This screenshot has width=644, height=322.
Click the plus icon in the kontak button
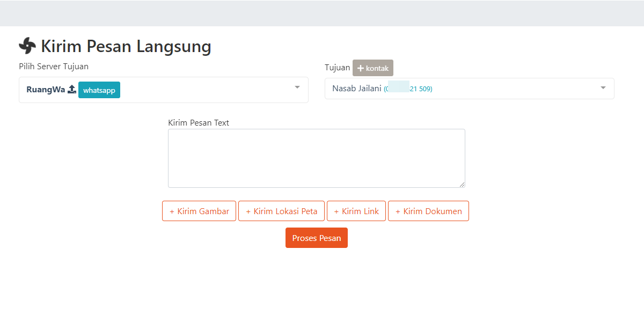[361, 68]
